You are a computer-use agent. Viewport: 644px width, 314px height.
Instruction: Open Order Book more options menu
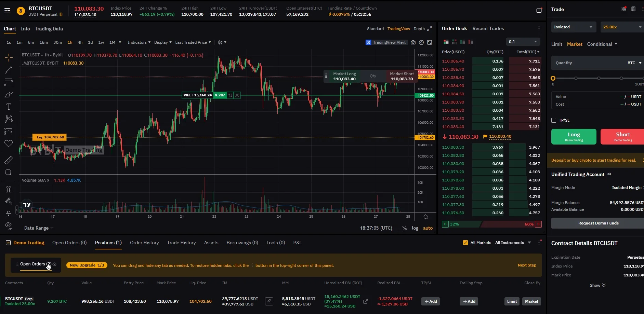pos(539,29)
